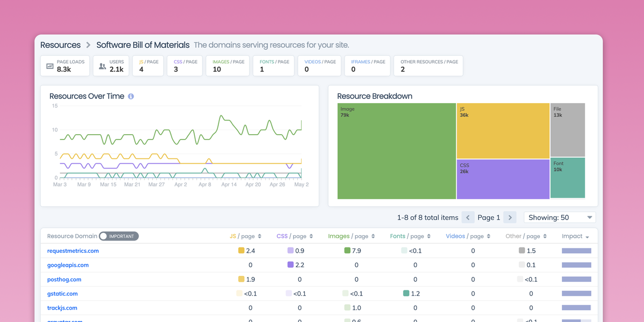This screenshot has width=644, height=322.
Task: Open the posthog.com domain link
Action: coord(64,279)
